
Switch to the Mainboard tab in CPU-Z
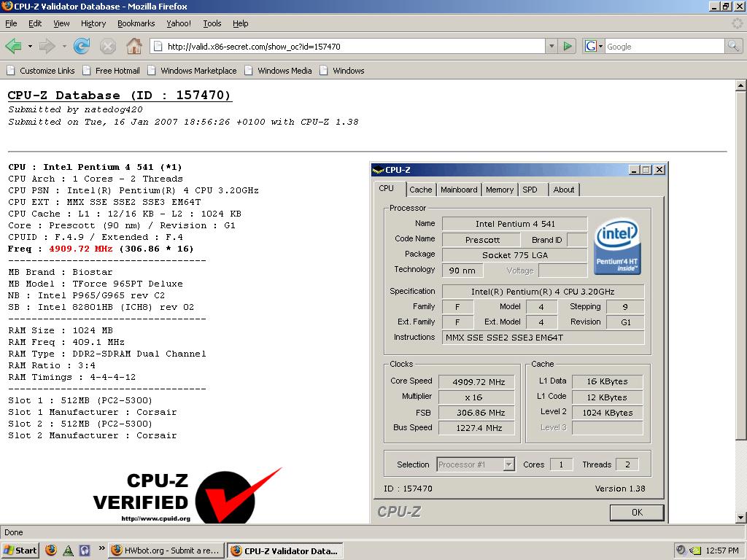click(x=459, y=190)
